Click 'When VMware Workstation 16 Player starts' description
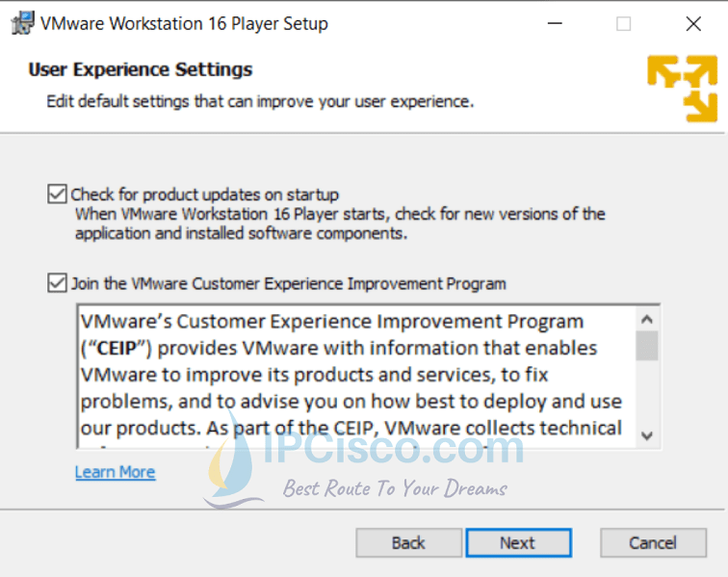Image resolution: width=728 pixels, height=577 pixels. pyautogui.click(x=340, y=223)
